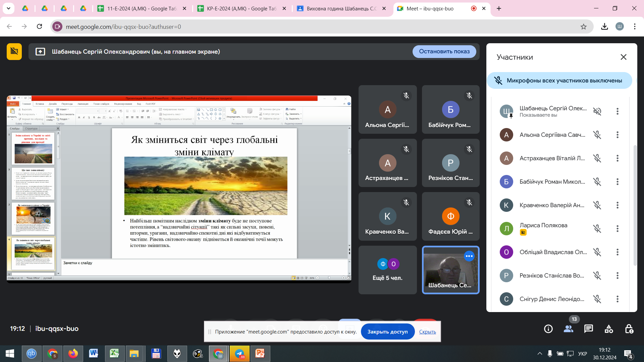Click the yellow captions-off icon
The image size is (644, 362).
click(x=14, y=51)
